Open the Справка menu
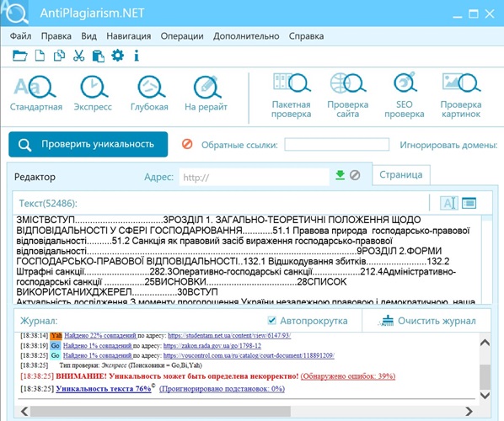 coord(306,36)
